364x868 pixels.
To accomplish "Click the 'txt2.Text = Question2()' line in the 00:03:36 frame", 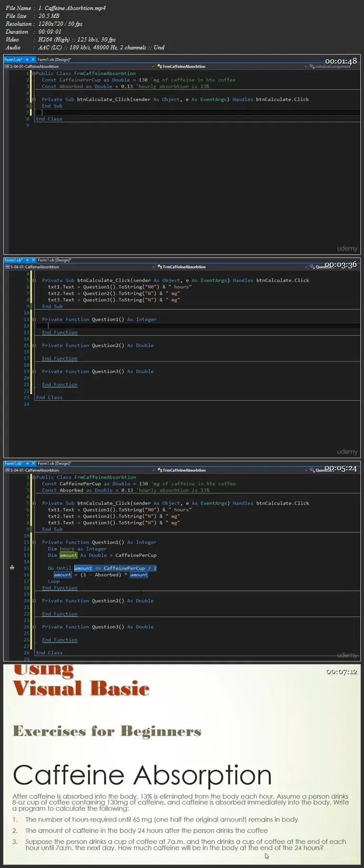I will click(x=114, y=293).
